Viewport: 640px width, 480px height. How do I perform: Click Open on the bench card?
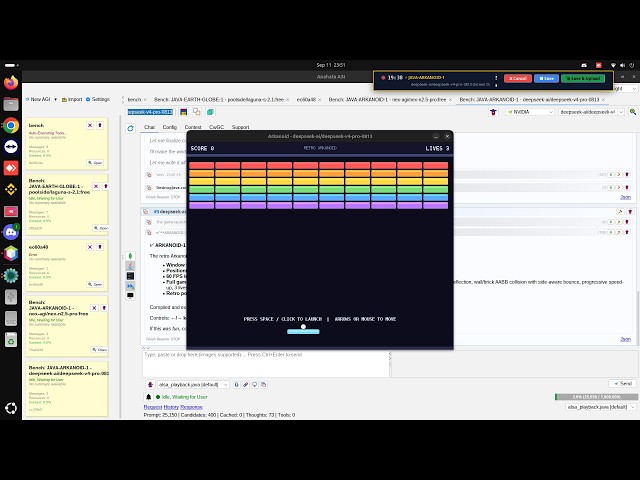point(95,162)
